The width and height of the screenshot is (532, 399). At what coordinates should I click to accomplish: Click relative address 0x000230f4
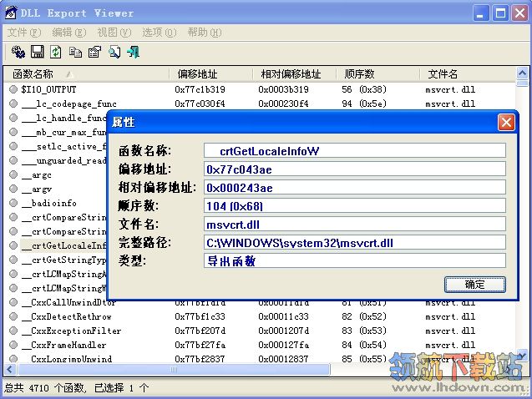[283, 104]
